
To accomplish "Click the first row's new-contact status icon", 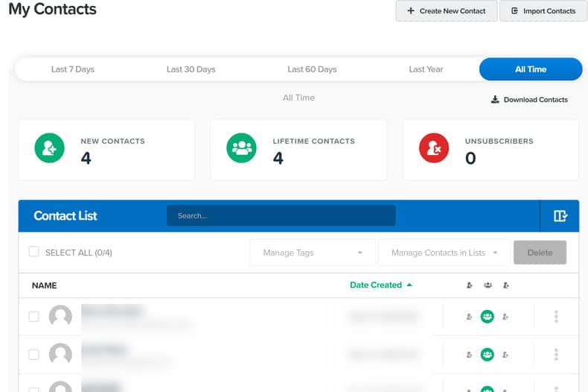I will (469, 317).
